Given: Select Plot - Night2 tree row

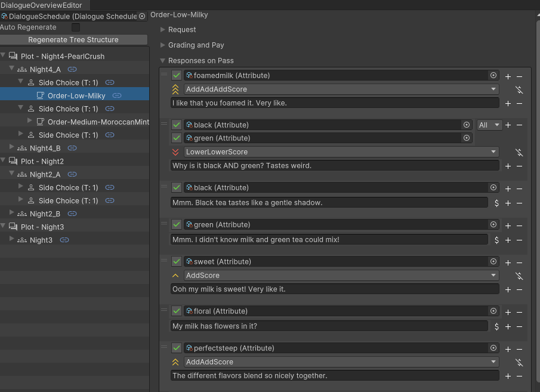Looking at the screenshot, I should pos(75,161).
